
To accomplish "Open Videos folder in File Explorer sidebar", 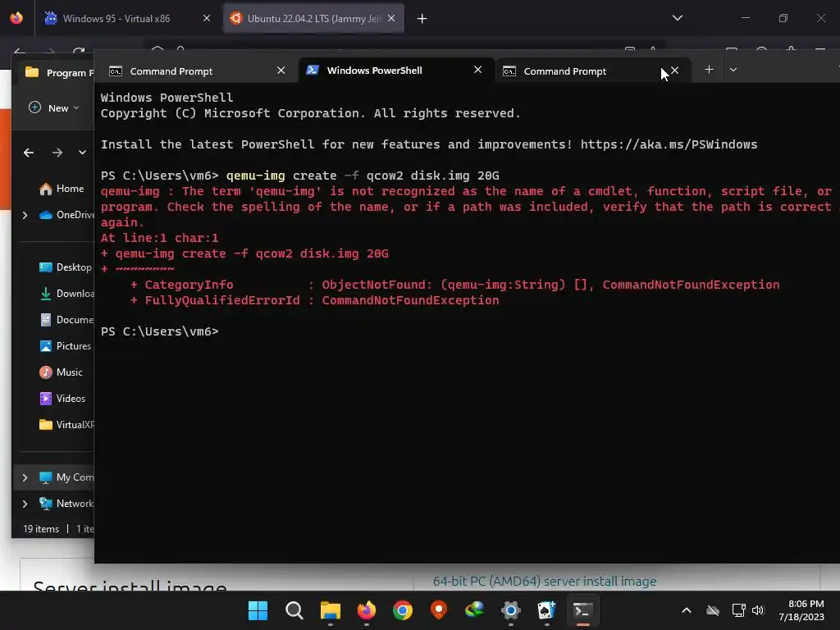I will (62, 399).
